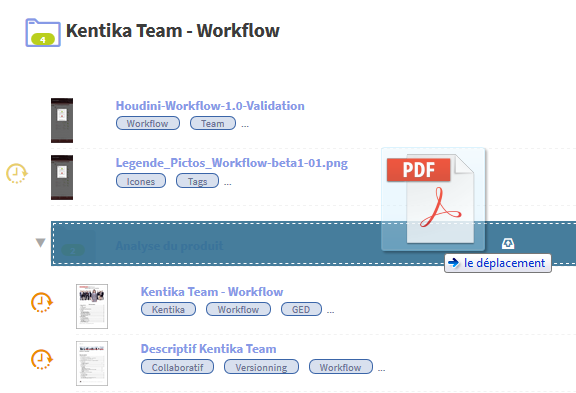Select the Tags keyword pill
This screenshot has width=576, height=393.
pos(197,181)
